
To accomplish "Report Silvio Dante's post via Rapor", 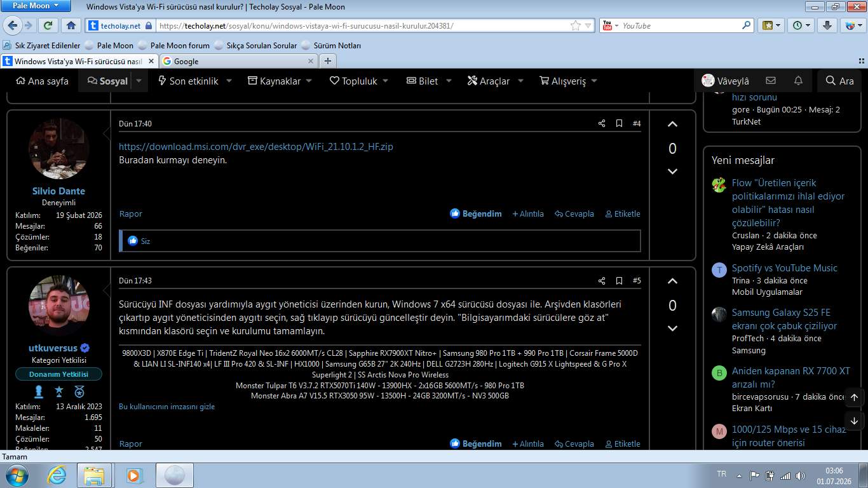I will (x=131, y=213).
